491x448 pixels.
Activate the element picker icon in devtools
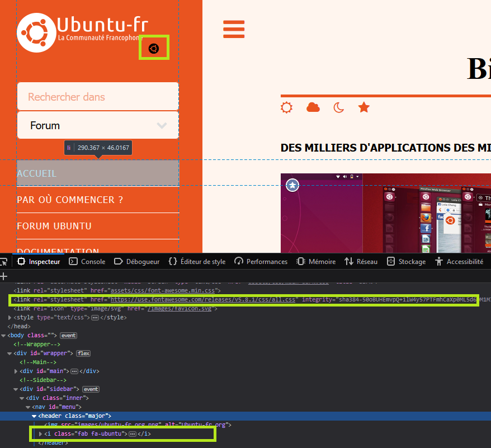point(4,262)
